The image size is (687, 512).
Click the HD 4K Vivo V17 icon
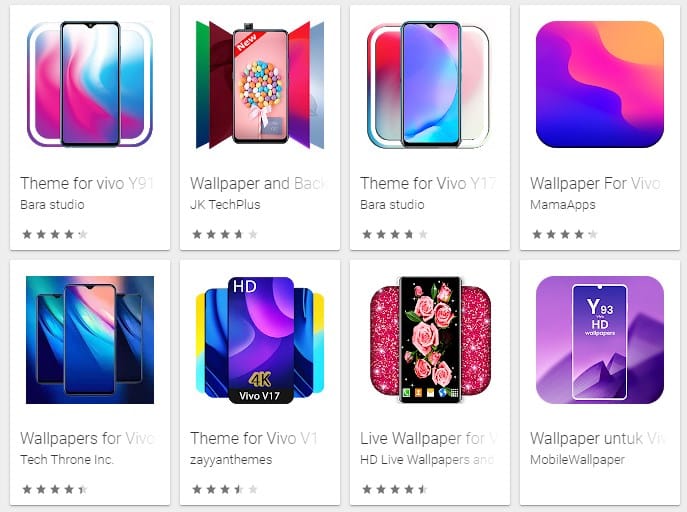pos(260,339)
